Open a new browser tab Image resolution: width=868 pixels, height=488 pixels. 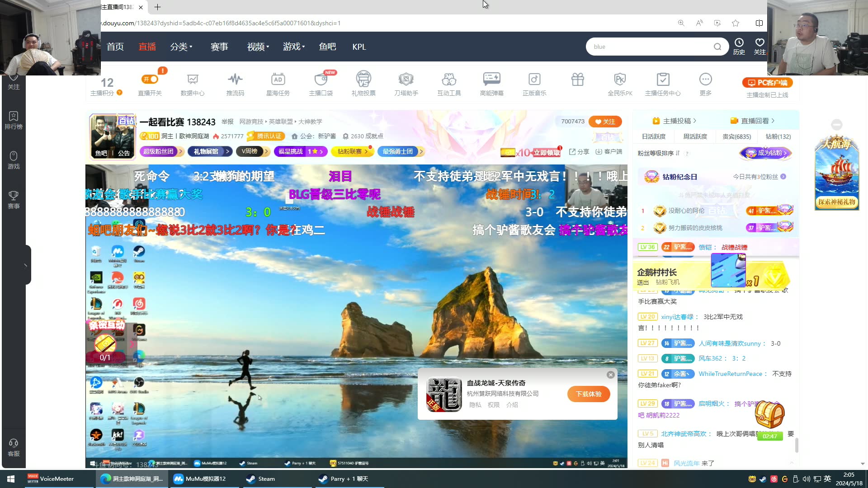tap(157, 7)
